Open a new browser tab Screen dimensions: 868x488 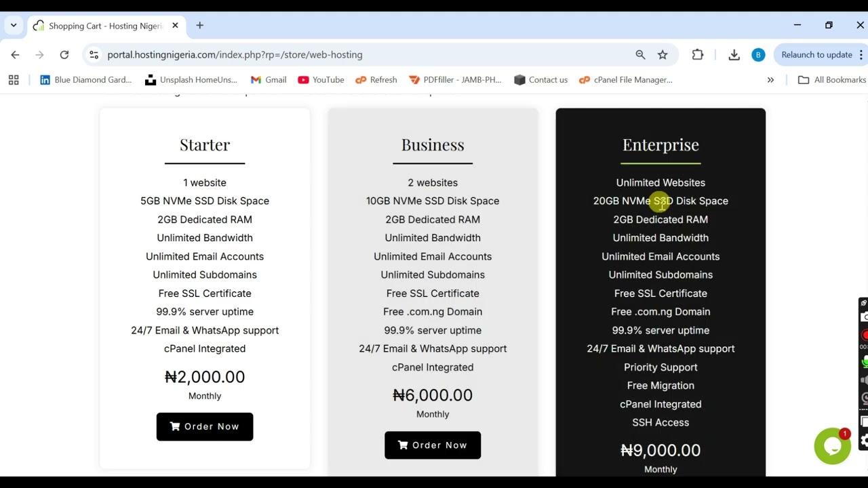pos(199,26)
